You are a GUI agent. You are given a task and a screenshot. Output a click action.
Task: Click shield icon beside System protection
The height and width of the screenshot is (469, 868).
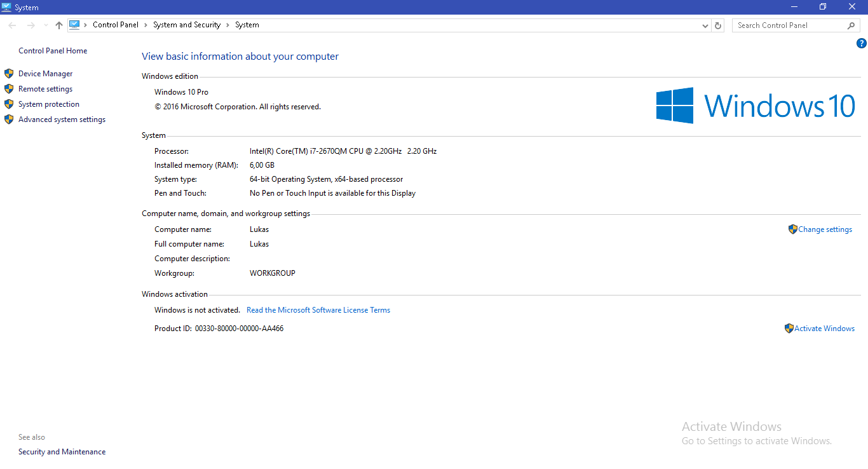[9, 104]
